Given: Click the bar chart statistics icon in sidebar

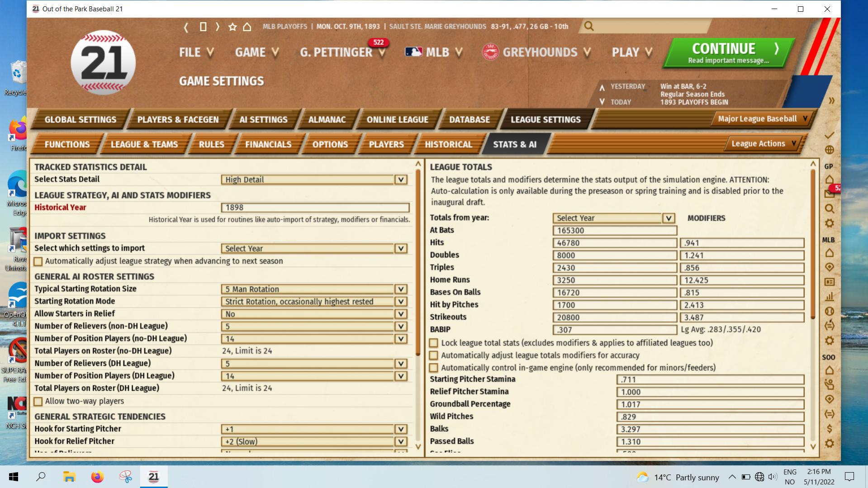Looking at the screenshot, I should point(829,297).
